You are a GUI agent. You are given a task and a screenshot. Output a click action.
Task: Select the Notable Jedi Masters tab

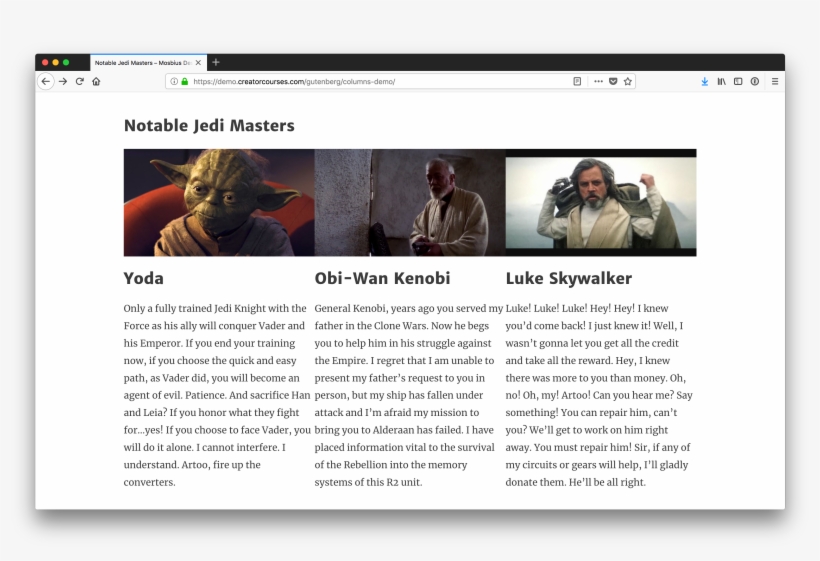pos(149,62)
